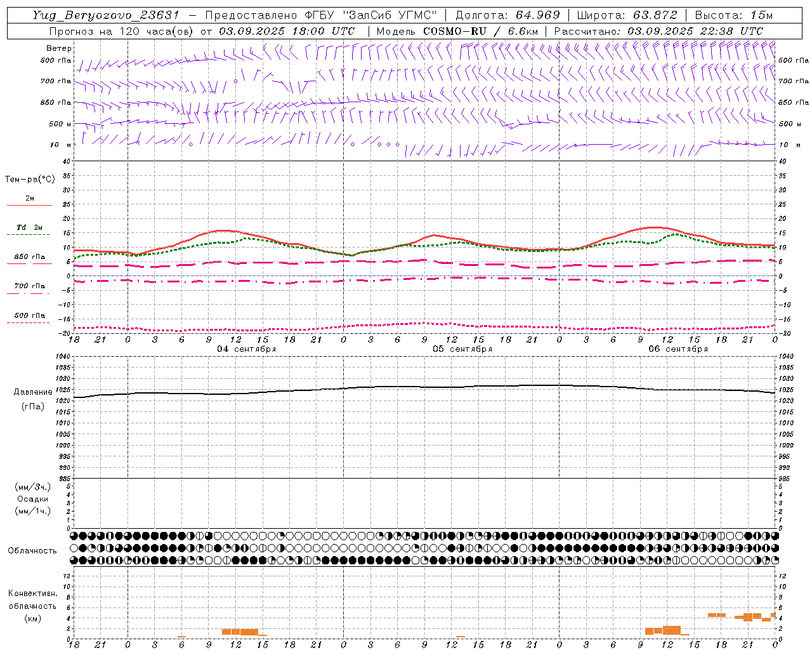Screen dimensions: 812x650
Task: Click the (км) convective height unit
Action: click(32, 618)
